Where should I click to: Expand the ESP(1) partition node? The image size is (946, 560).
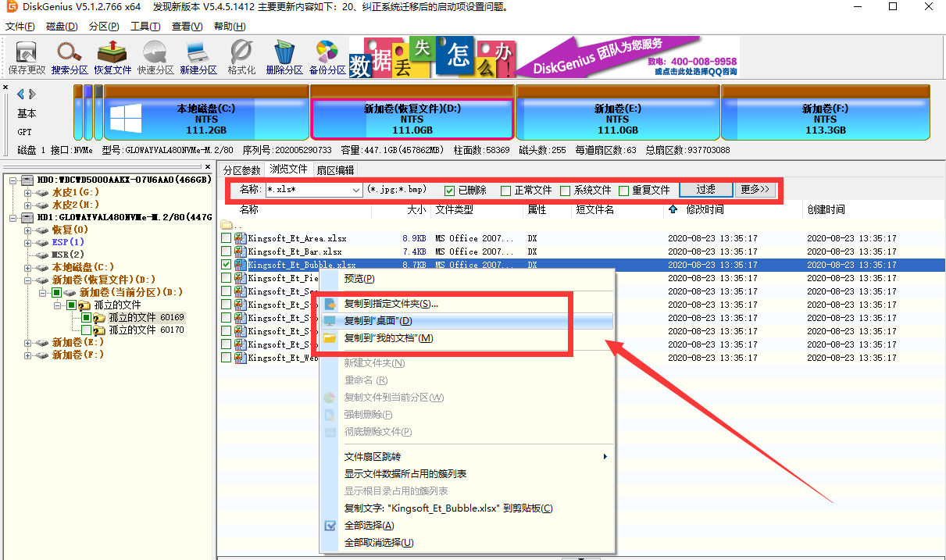[x=27, y=242]
